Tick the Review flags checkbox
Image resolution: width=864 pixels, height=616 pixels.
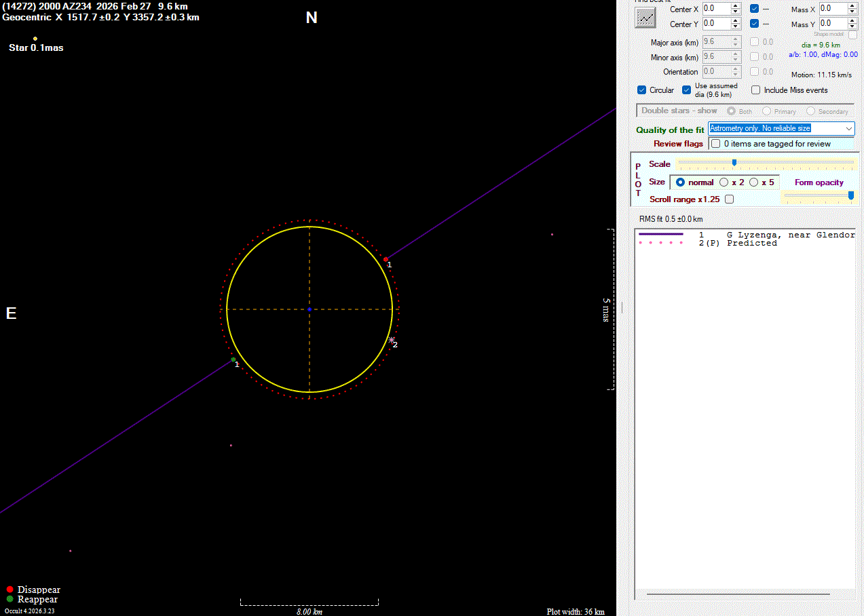(x=715, y=144)
